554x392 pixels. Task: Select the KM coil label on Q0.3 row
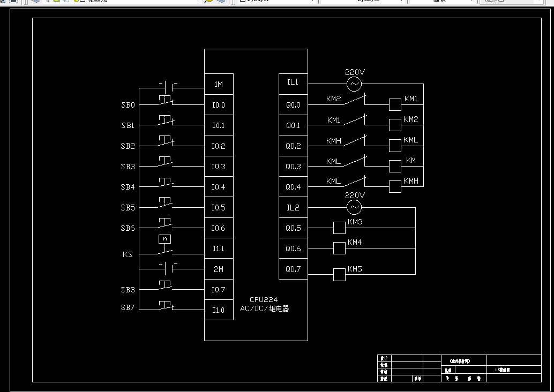coord(411,160)
